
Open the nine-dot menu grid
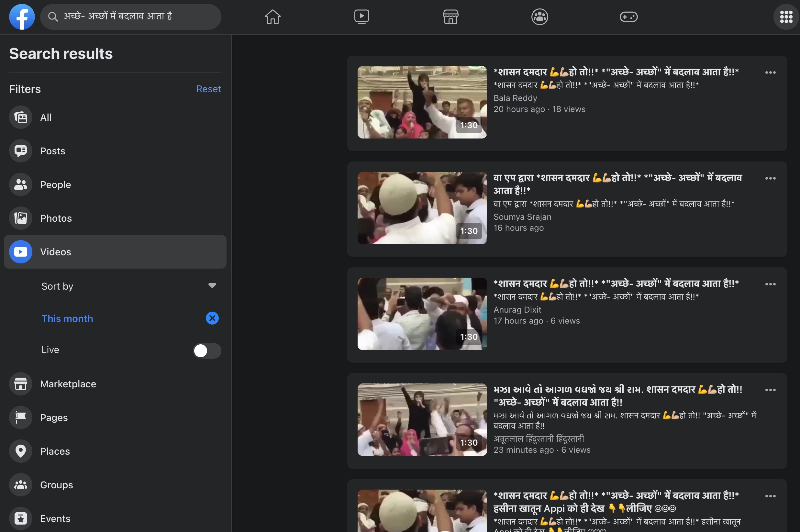pyautogui.click(x=786, y=17)
